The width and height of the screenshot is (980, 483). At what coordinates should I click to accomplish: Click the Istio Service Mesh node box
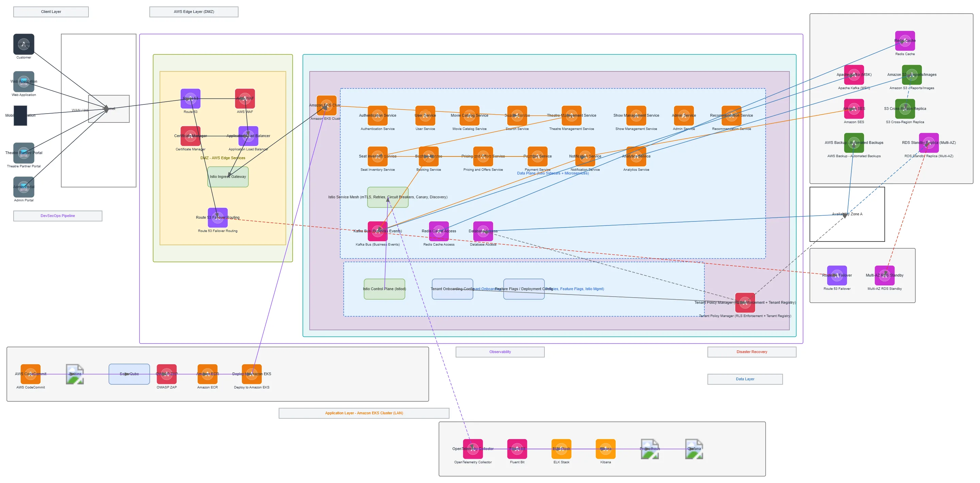388,197
